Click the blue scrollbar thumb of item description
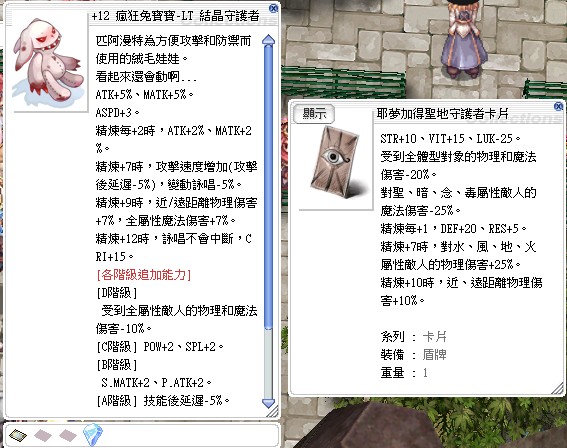 coord(268,187)
